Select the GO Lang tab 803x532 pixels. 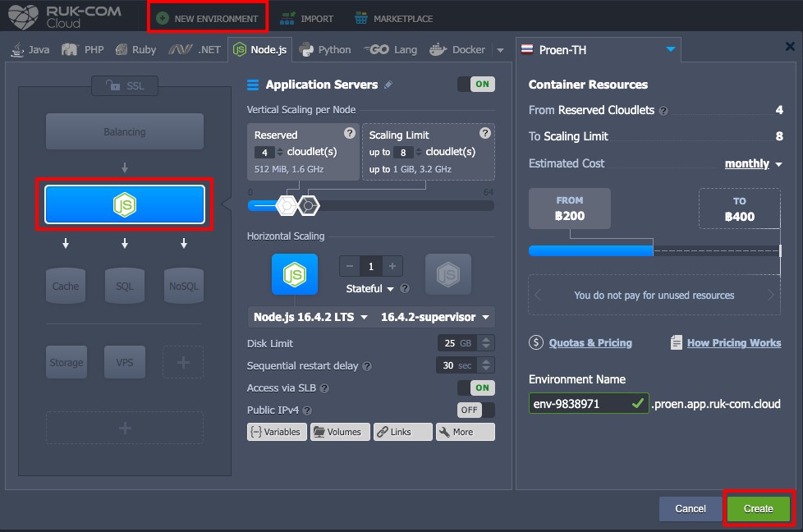coord(390,49)
